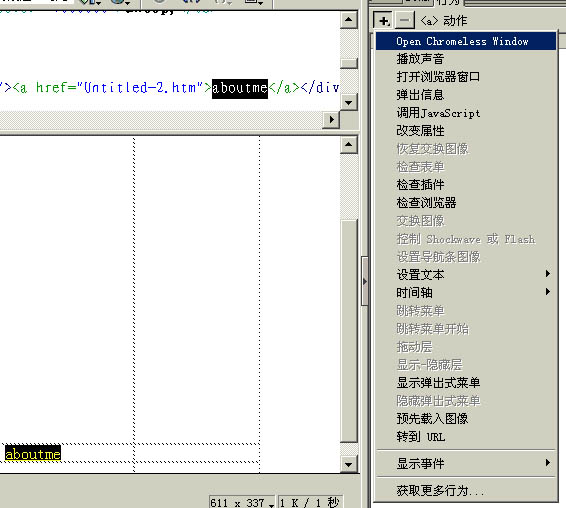Click the code view scroll-down arrow

click(349, 103)
